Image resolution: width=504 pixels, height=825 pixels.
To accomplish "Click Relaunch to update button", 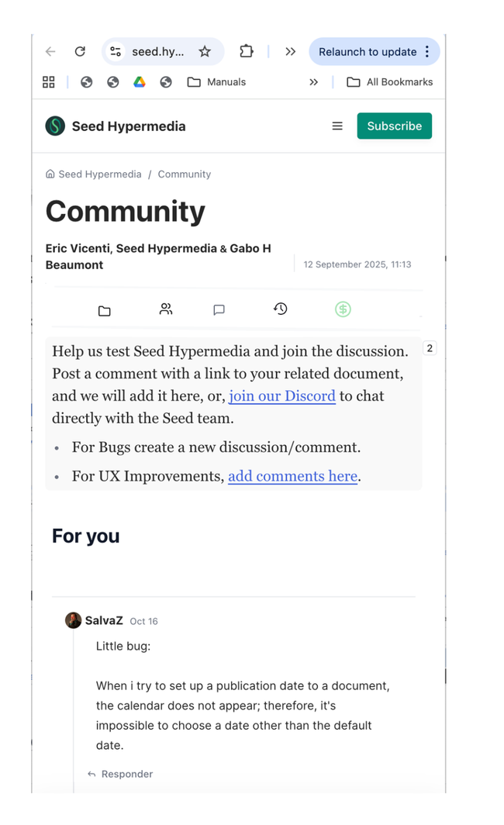I will pyautogui.click(x=368, y=52).
